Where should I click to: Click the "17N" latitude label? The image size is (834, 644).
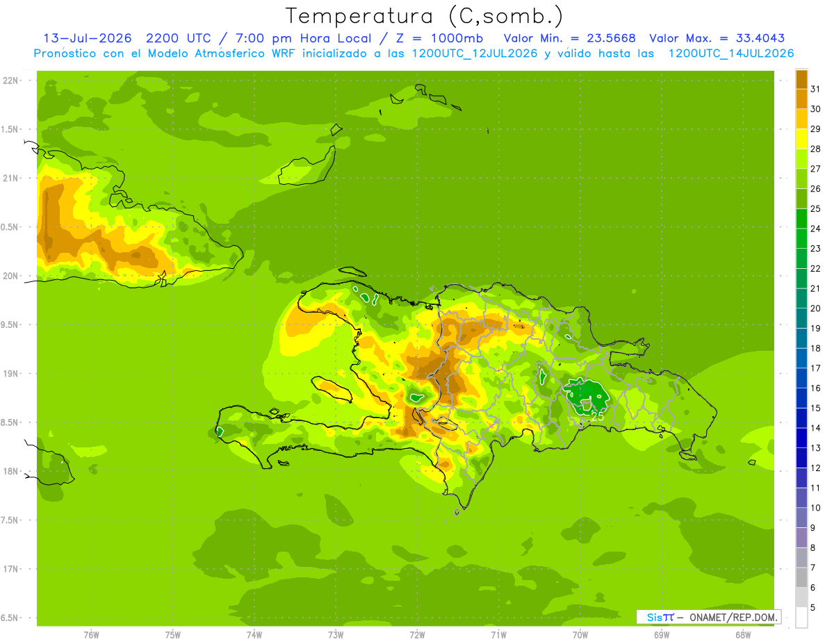[x=10, y=569]
